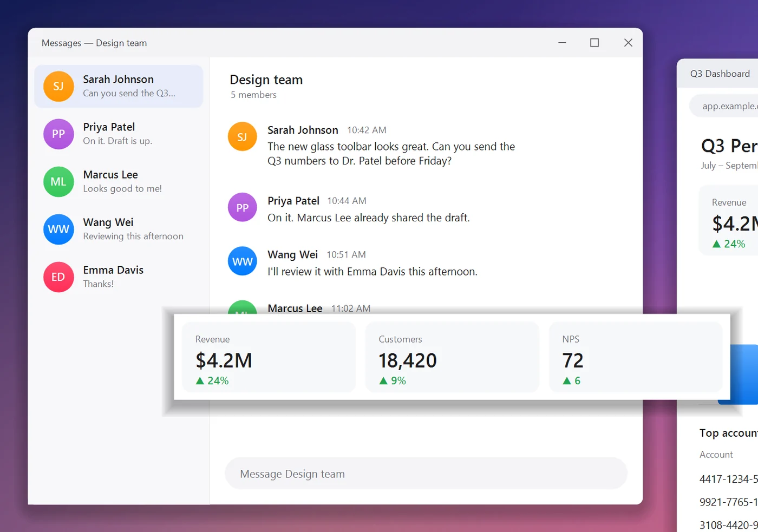Click the green ML avatar in sidebar

pyautogui.click(x=58, y=181)
